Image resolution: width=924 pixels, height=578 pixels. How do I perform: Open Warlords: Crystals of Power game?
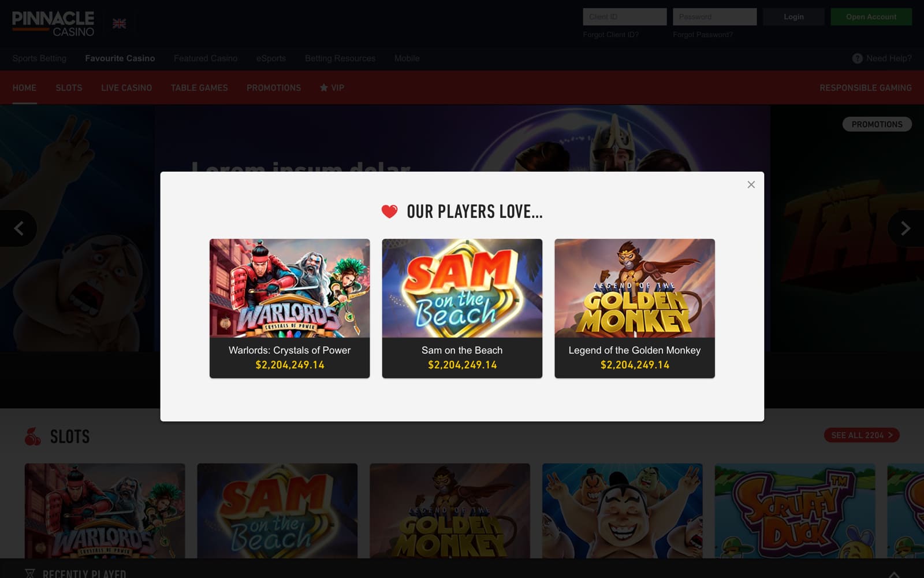289,309
